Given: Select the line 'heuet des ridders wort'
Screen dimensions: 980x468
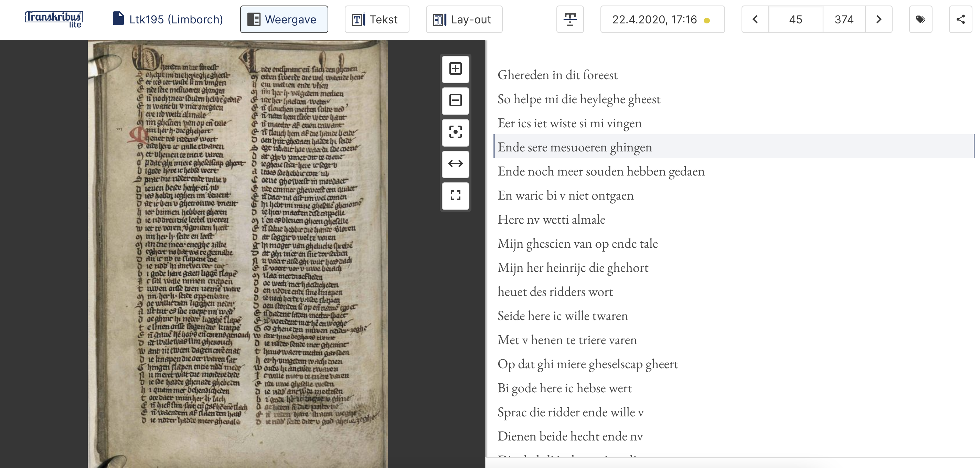Looking at the screenshot, I should pyautogui.click(x=555, y=292).
